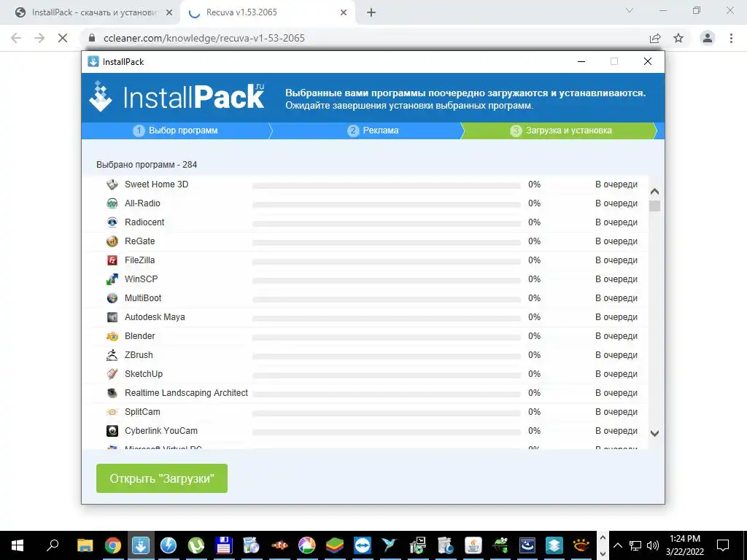Go to step 2 Реклама
747x560 pixels.
[373, 131]
